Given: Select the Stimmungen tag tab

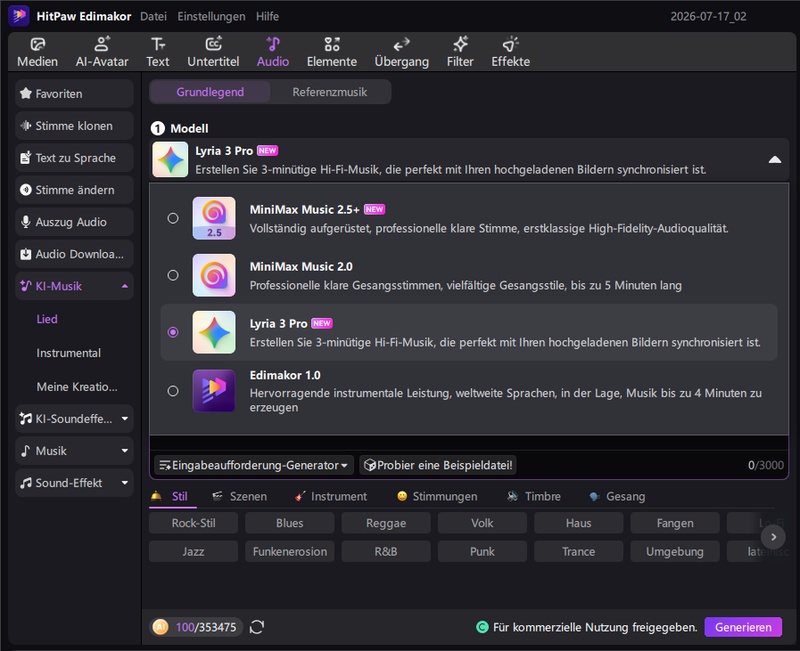Looking at the screenshot, I should [437, 497].
